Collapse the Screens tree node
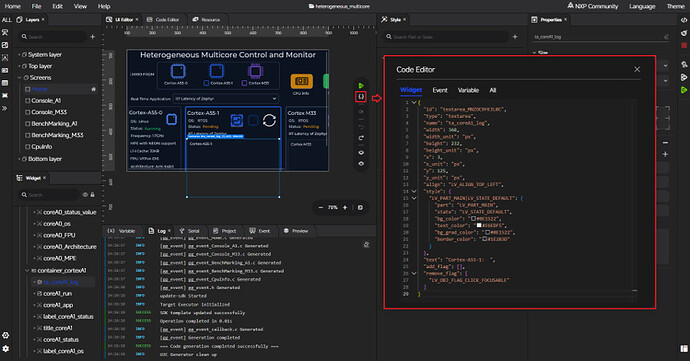Image resolution: width=690 pixels, height=361 pixels. pos(20,77)
